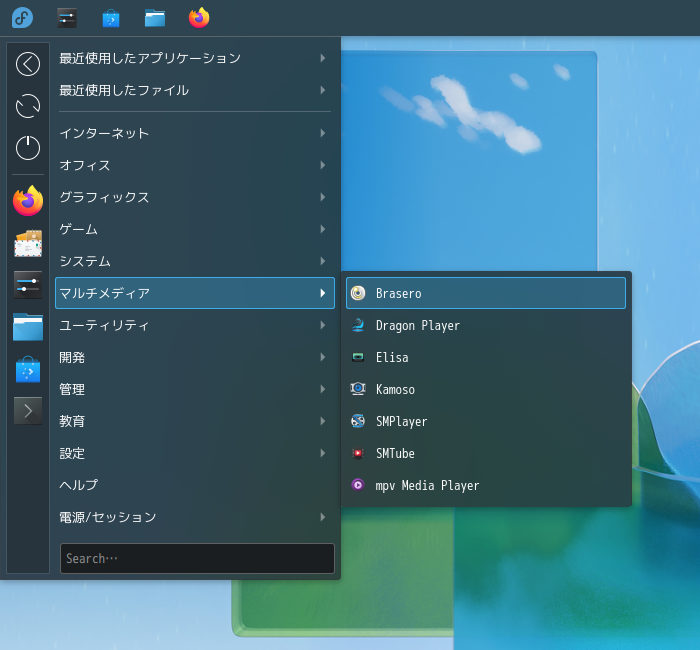The image size is (700, 650).
Task: Start Kamoso from the submenu
Action: 486,389
